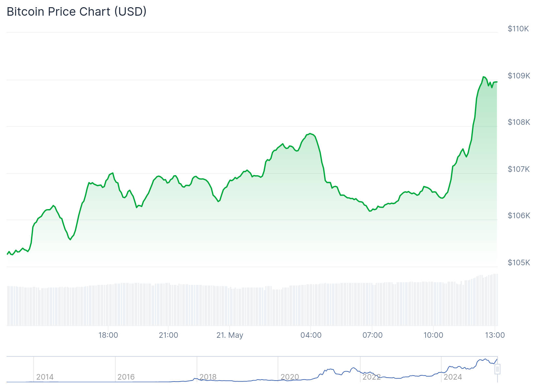Viewport: 537px width, 392px height.
Task: Click the $106K price axis label
Action: point(519,216)
